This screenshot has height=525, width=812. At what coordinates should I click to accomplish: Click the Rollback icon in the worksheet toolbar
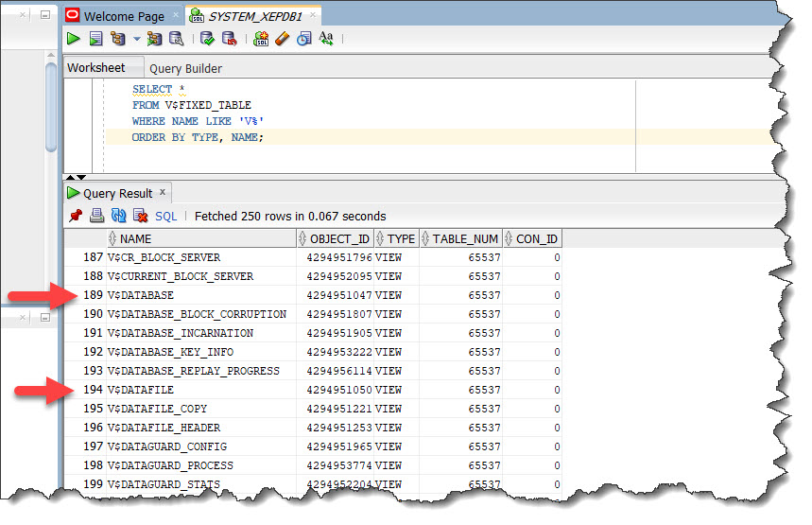230,39
